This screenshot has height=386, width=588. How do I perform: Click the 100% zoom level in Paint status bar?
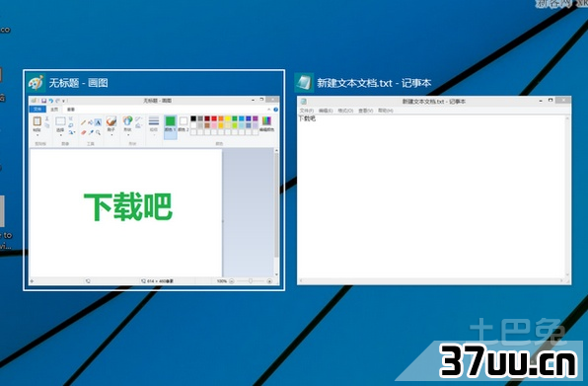(222, 281)
